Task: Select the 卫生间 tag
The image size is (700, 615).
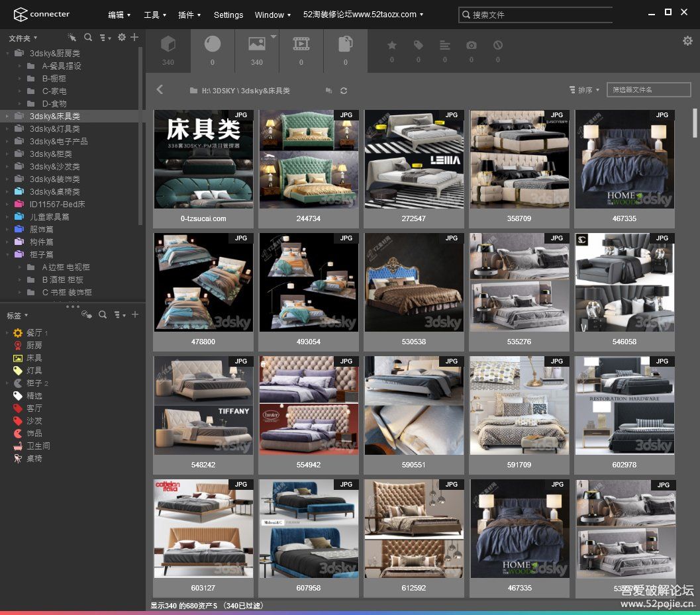Action: pos(38,446)
